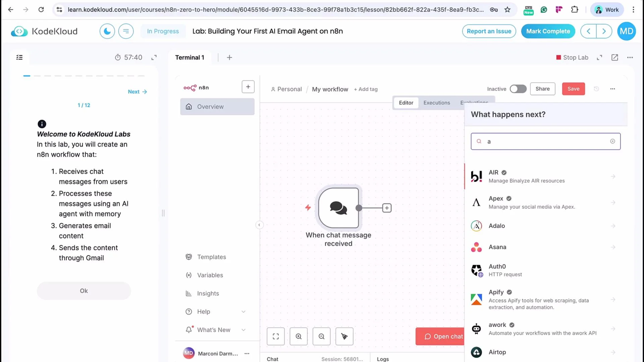This screenshot has height=362, width=644.
Task: Bookmark this page with star icon
Action: [x=507, y=10]
